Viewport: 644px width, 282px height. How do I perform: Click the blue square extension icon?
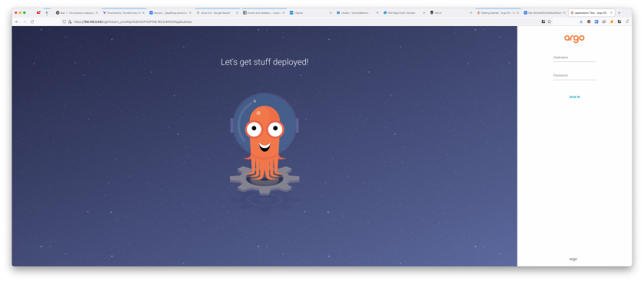click(596, 21)
